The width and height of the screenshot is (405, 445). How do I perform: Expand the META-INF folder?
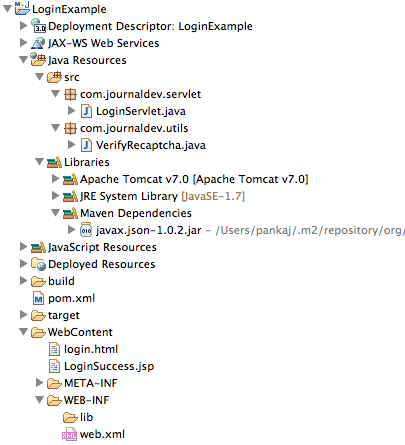click(x=39, y=383)
